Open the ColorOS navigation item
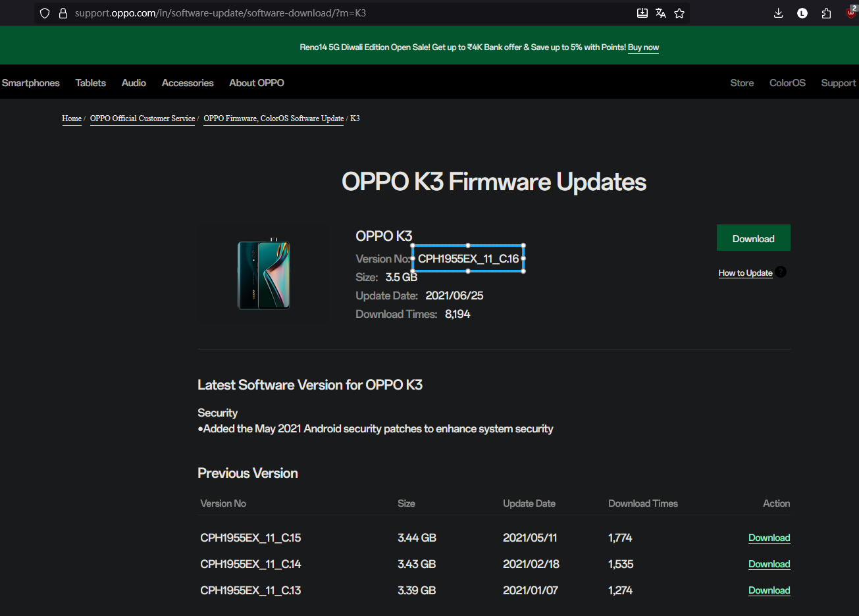 (787, 83)
